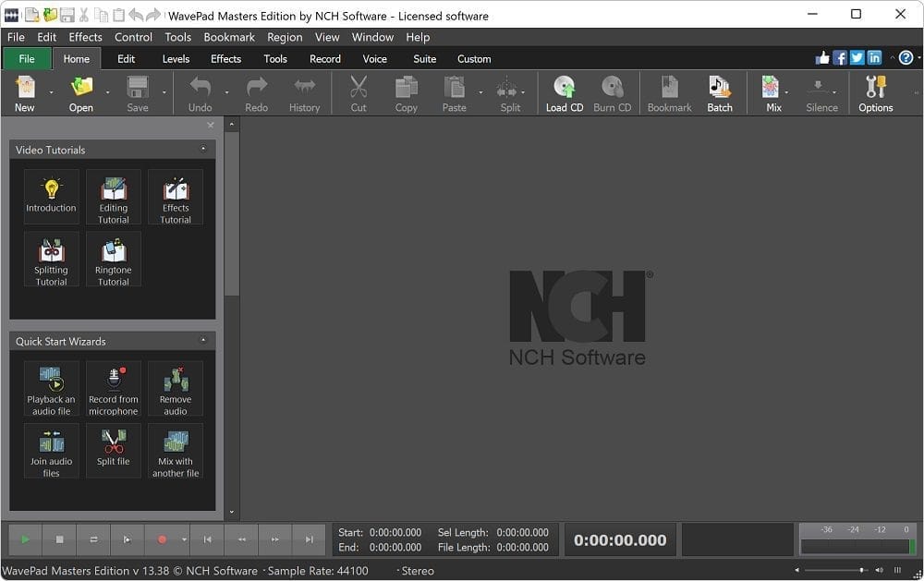Expand the Split dropdown arrow
The image size is (924, 581).
pos(523,92)
